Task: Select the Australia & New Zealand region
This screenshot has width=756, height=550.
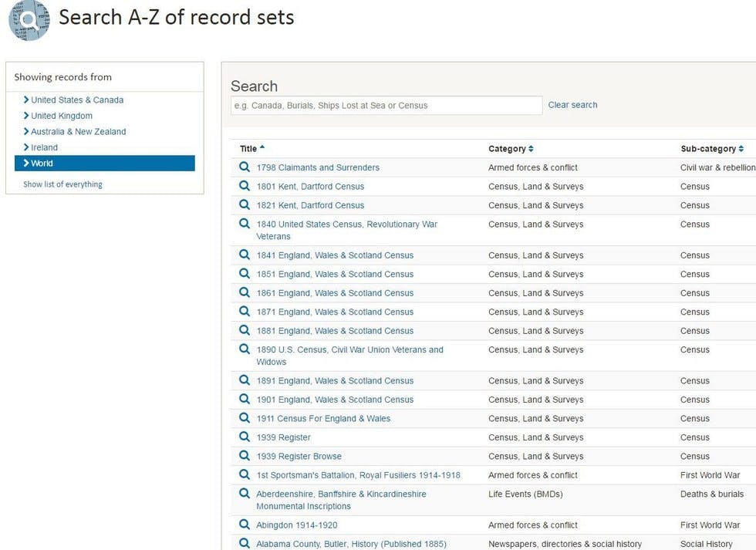Action: point(75,131)
